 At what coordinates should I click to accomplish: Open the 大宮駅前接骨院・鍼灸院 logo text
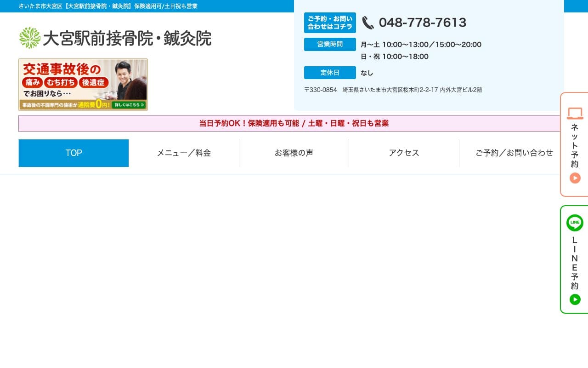coord(127,38)
